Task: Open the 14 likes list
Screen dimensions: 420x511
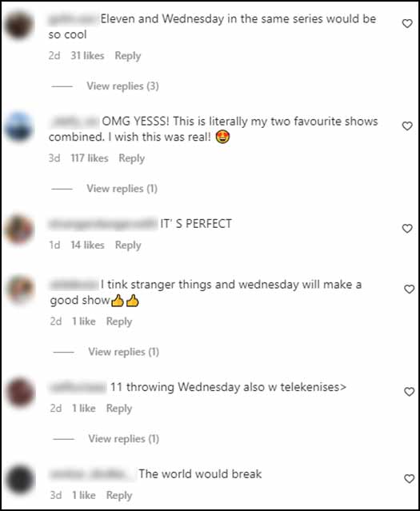Action: coord(87,245)
